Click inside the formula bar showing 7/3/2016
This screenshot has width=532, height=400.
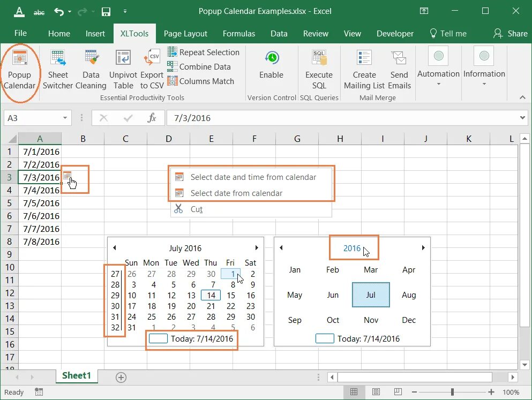[342, 118]
